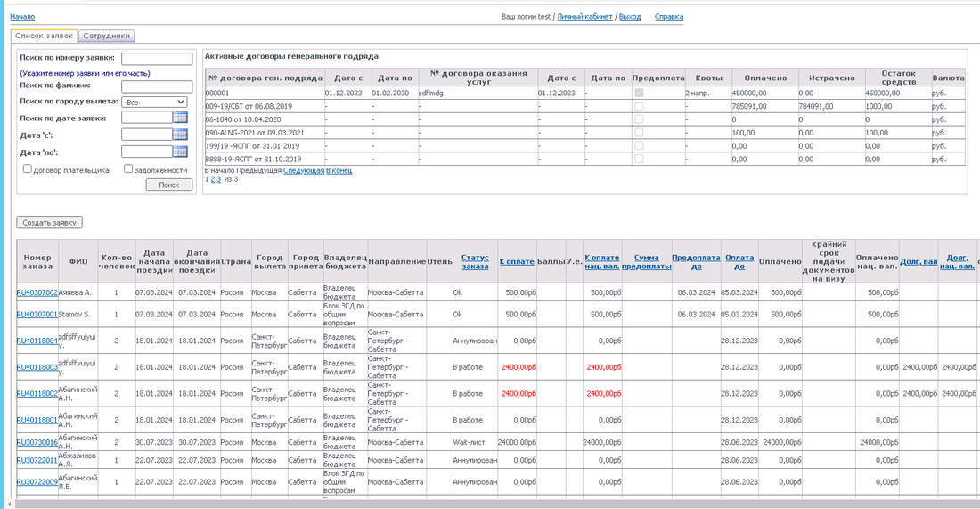Open calendar for 'Поиск по дате заявки'
The width and height of the screenshot is (980, 509).
tap(180, 118)
